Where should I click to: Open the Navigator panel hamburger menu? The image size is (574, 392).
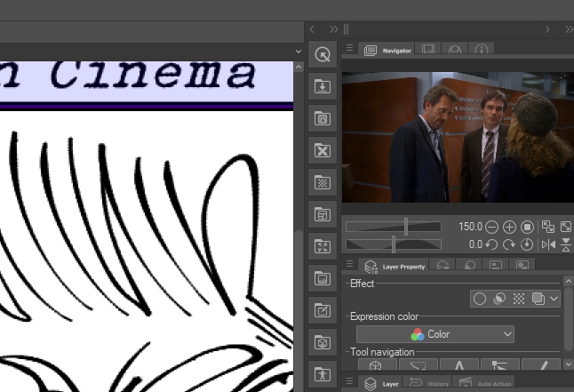pyautogui.click(x=350, y=50)
